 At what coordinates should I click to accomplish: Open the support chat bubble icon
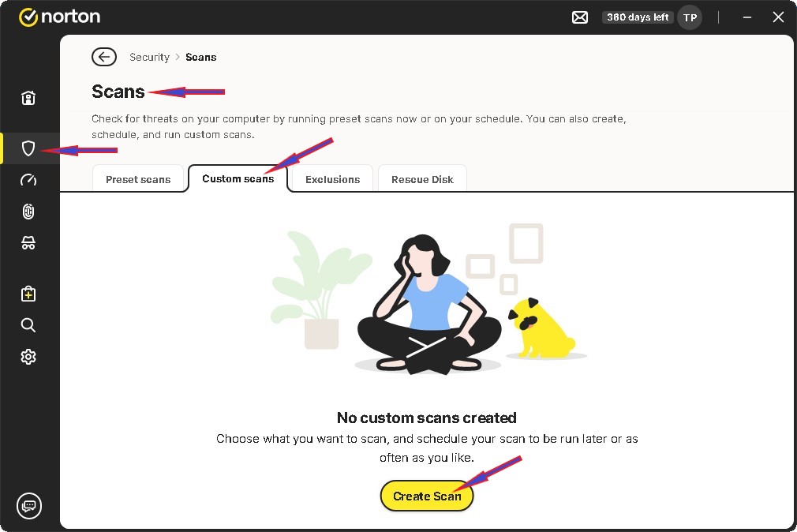point(28,506)
